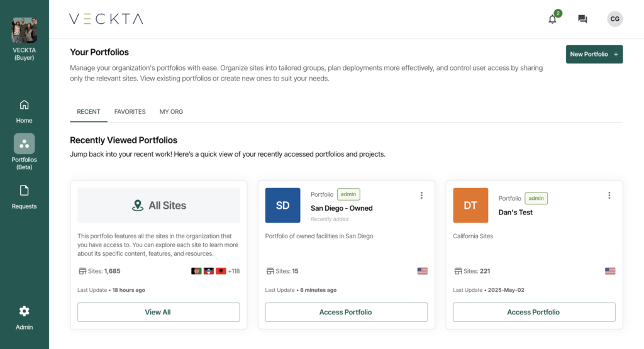Switch to the FAVORITES tab
Viewport: 644px width, 349px height.
click(130, 112)
